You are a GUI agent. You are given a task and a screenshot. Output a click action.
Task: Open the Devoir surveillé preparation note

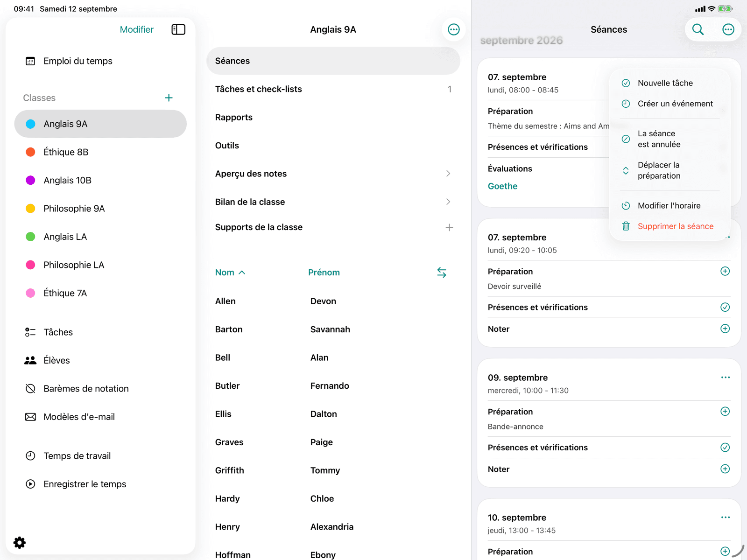point(514,287)
